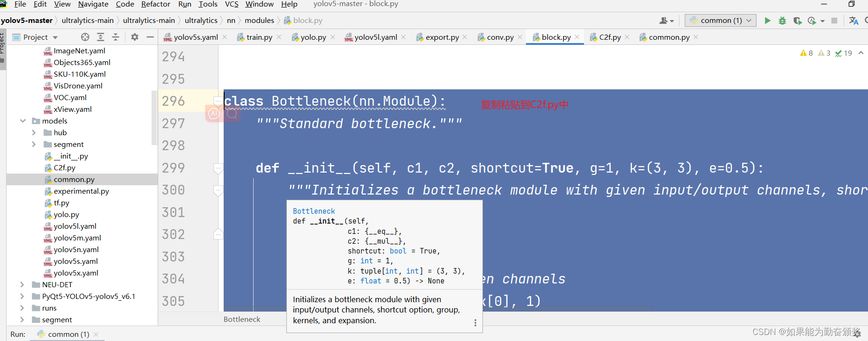Run with coverage icon
The image size is (868, 341).
click(797, 21)
